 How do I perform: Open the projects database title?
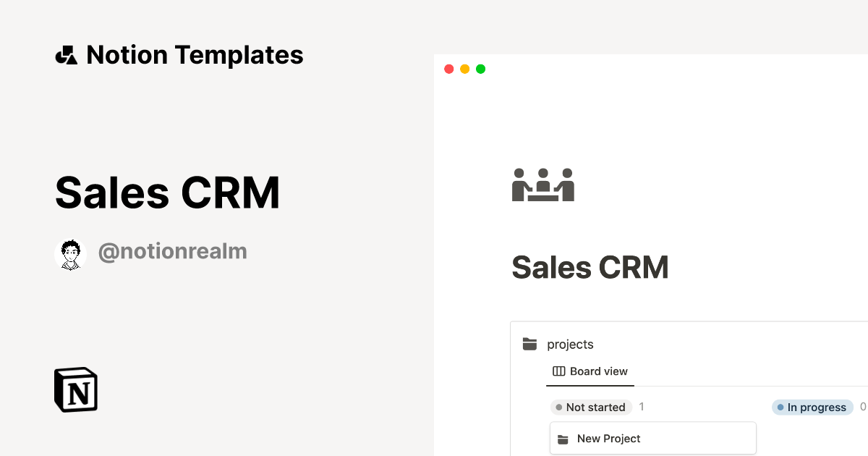point(570,345)
